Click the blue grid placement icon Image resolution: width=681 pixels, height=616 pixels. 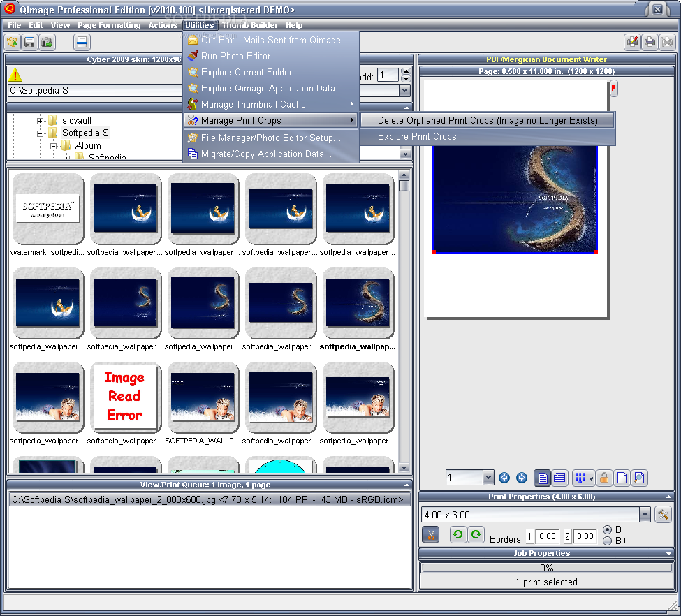580,478
